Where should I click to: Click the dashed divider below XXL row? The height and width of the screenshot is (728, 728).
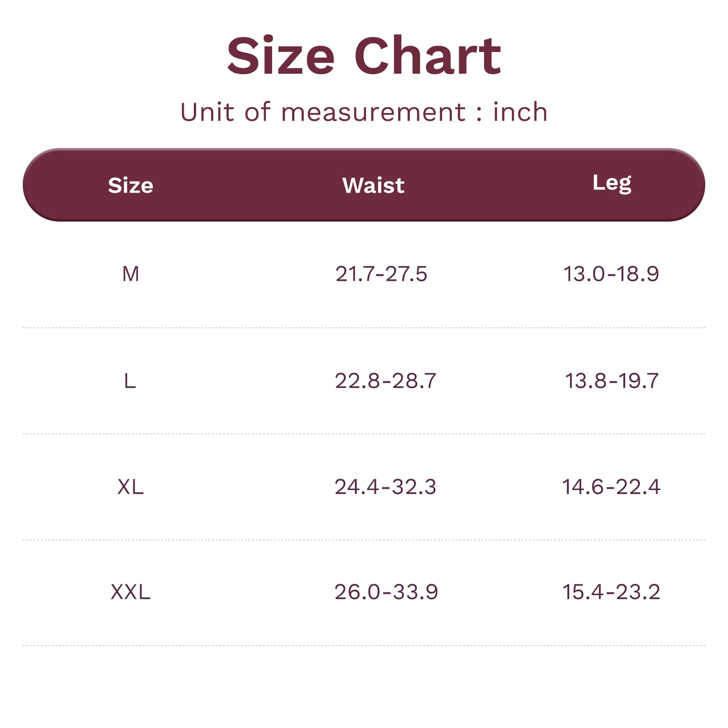click(x=364, y=645)
